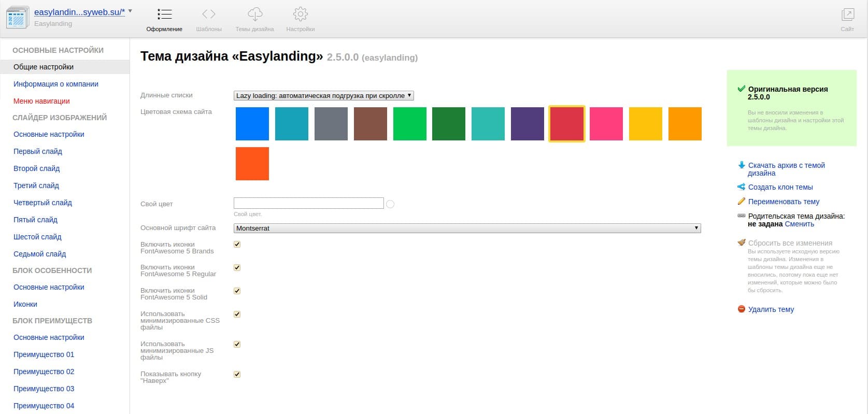Select the amber orange swatch in first row
The height and width of the screenshot is (414, 868).
click(685, 124)
